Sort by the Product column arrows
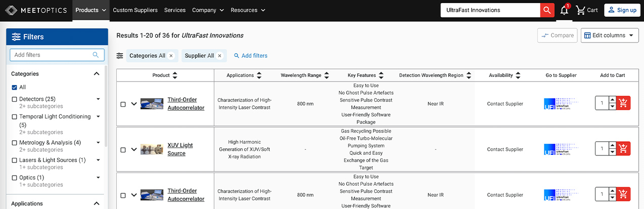This screenshot has width=644, height=209. pos(175,75)
